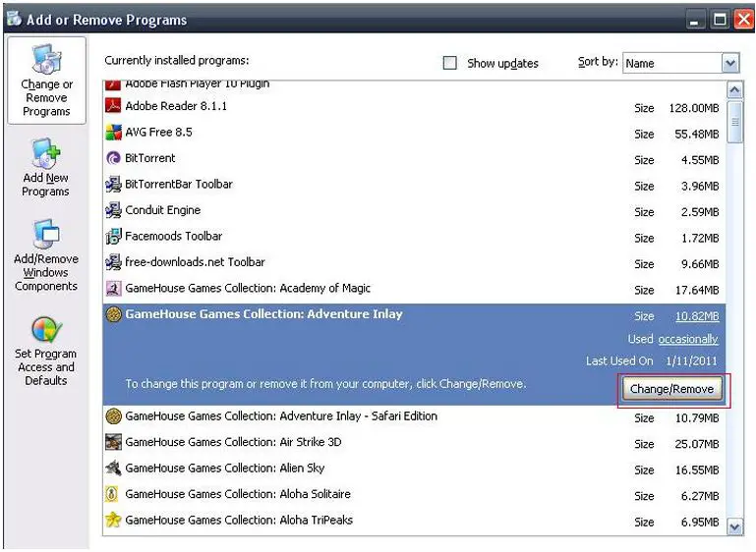Screen dimensions: 756x552
Task: Click the Adventure Inlay Safari Edition icon
Action: tap(113, 415)
